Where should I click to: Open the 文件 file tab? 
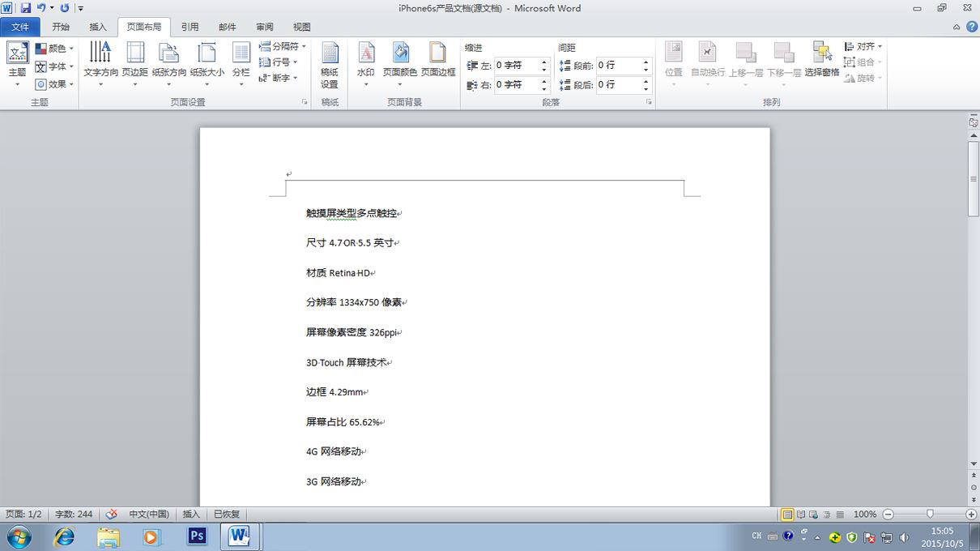[20, 27]
